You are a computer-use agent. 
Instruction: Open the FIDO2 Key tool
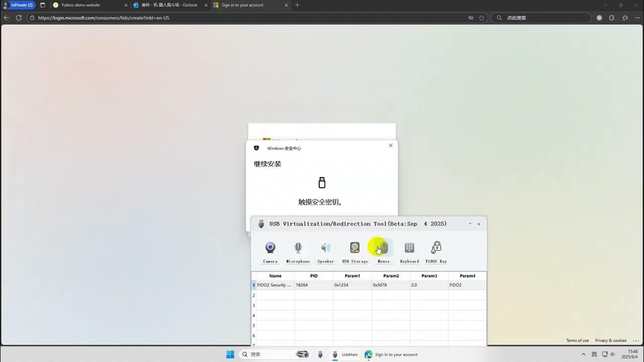click(436, 249)
